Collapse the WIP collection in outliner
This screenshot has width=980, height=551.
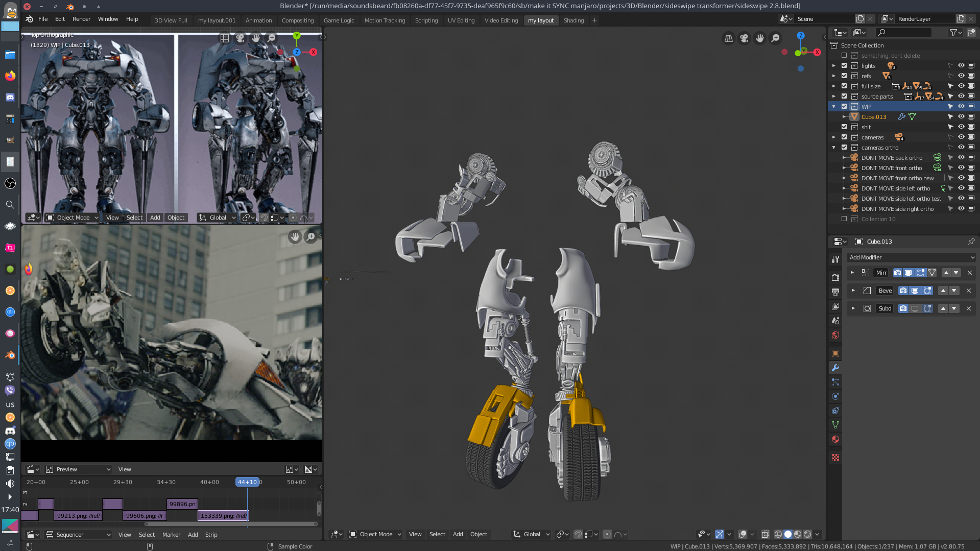pos(834,107)
